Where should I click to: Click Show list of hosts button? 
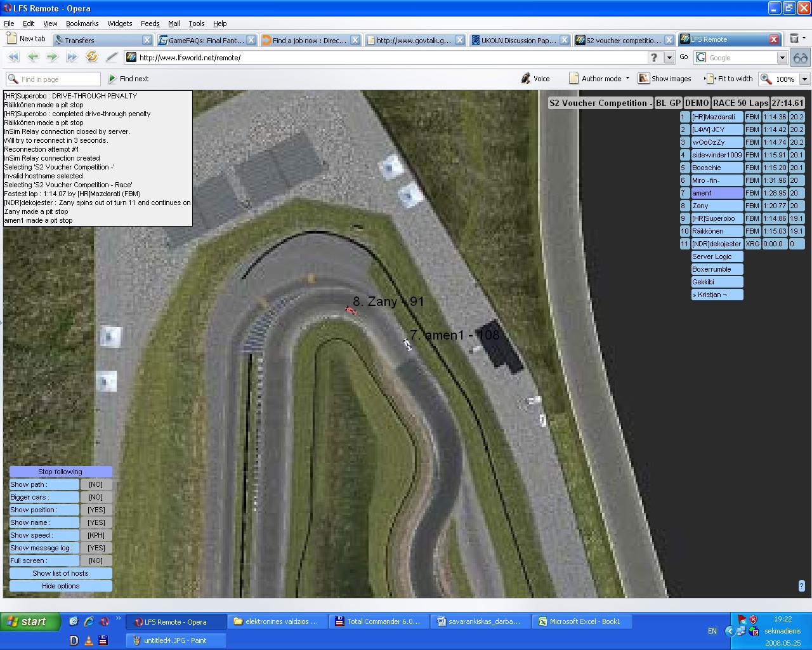(x=60, y=573)
